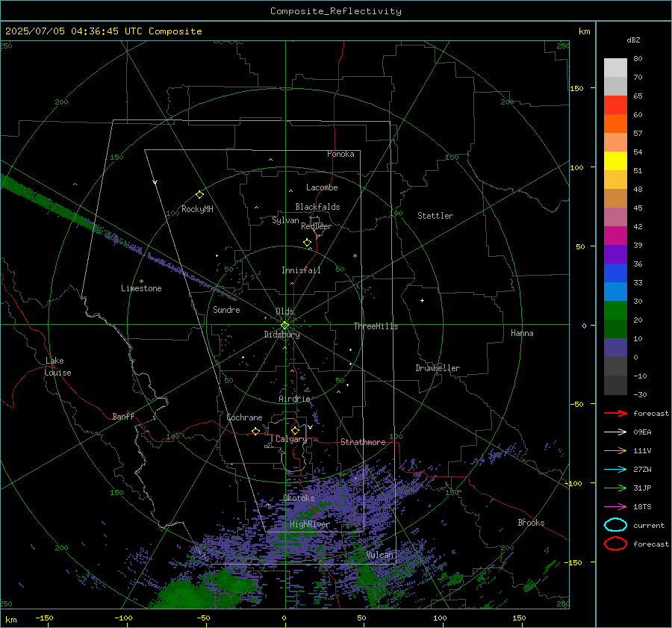The image size is (672, 628).
Task: Select the indigo 0-10 dBZ swatch
Action: point(615,347)
